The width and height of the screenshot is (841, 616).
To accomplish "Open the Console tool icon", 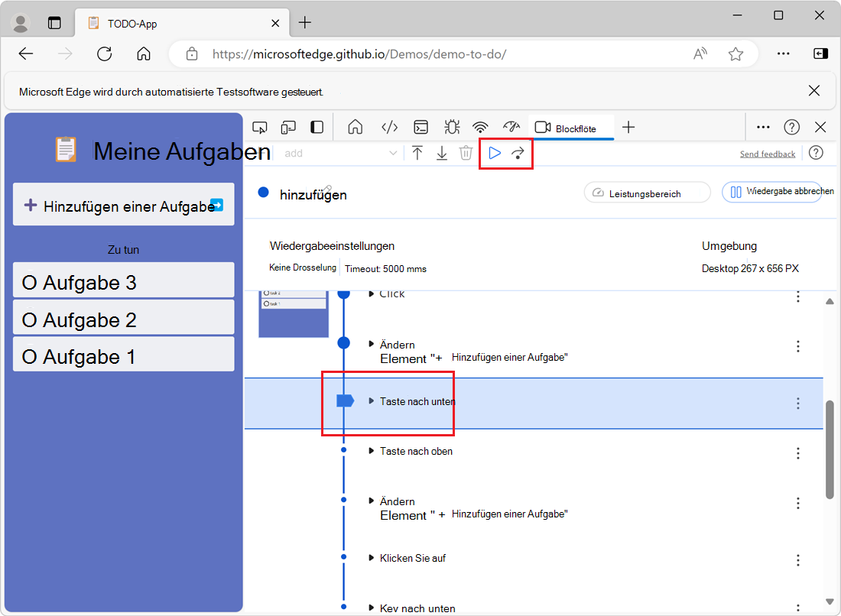I will point(420,127).
